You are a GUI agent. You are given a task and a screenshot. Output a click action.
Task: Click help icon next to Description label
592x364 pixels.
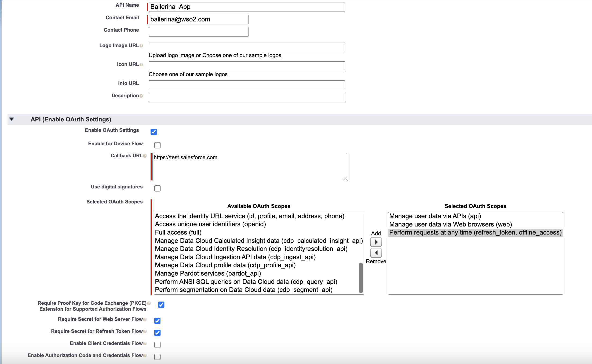[x=141, y=96]
